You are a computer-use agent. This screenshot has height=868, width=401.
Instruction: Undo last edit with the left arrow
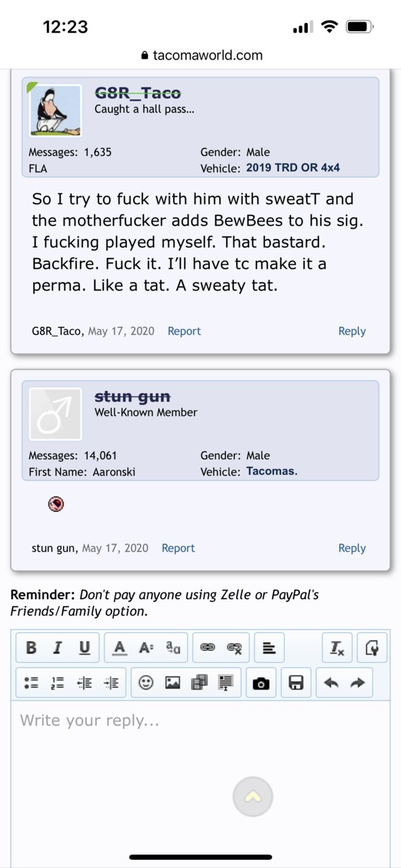[x=331, y=683]
